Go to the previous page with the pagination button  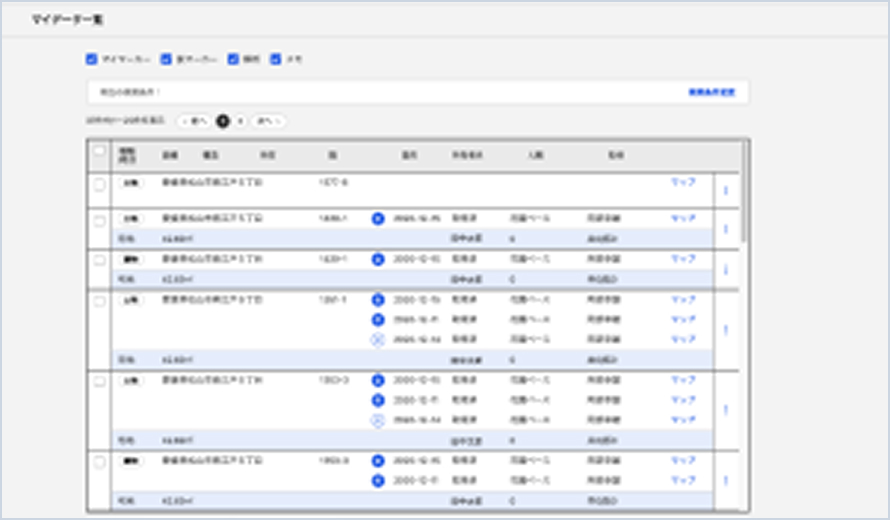tap(195, 121)
